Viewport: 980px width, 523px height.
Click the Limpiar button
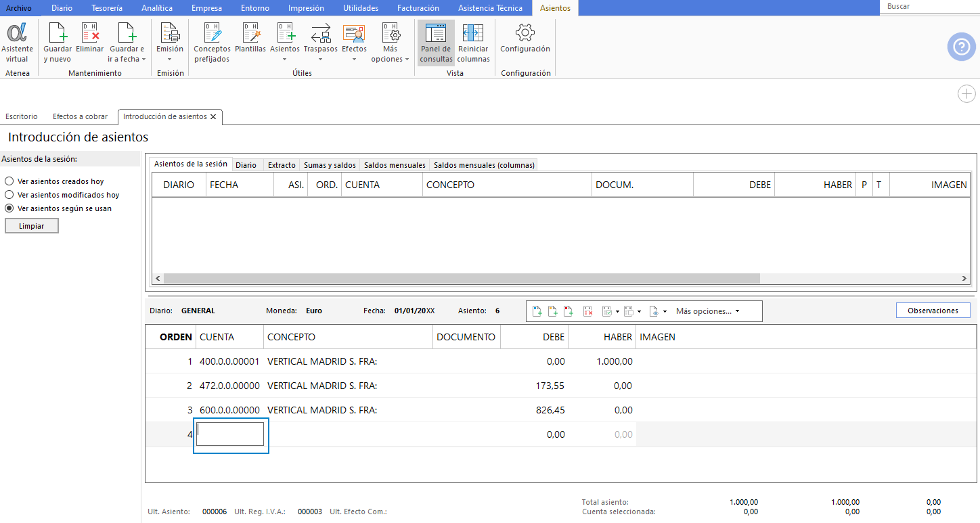tap(32, 226)
